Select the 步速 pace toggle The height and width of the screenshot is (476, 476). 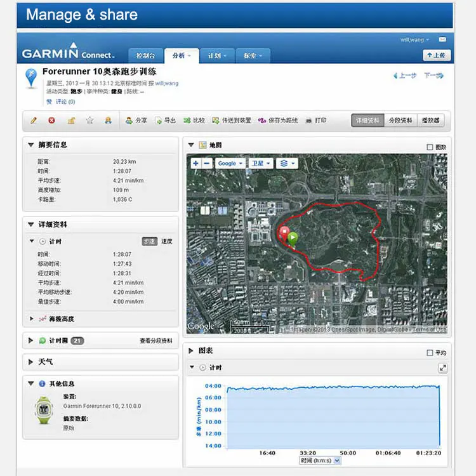[x=150, y=241]
